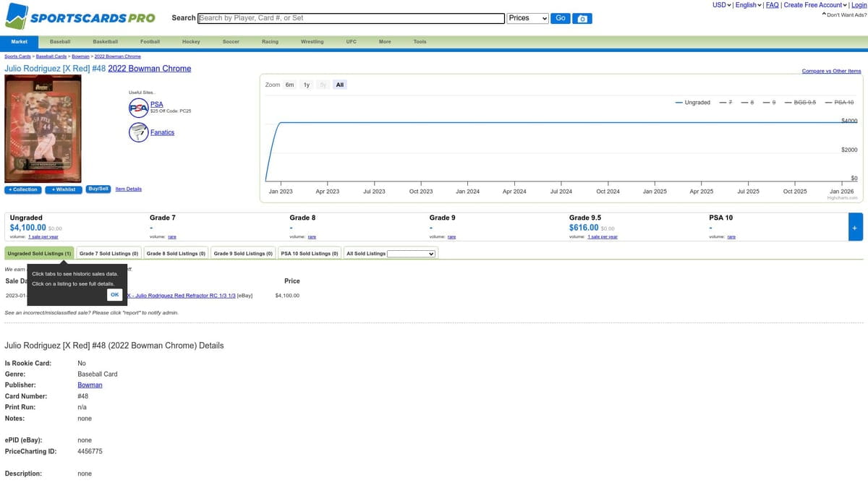This screenshot has width=868, height=488.
Task: Toggle BGS 9.5 series in legend
Action: coord(801,103)
